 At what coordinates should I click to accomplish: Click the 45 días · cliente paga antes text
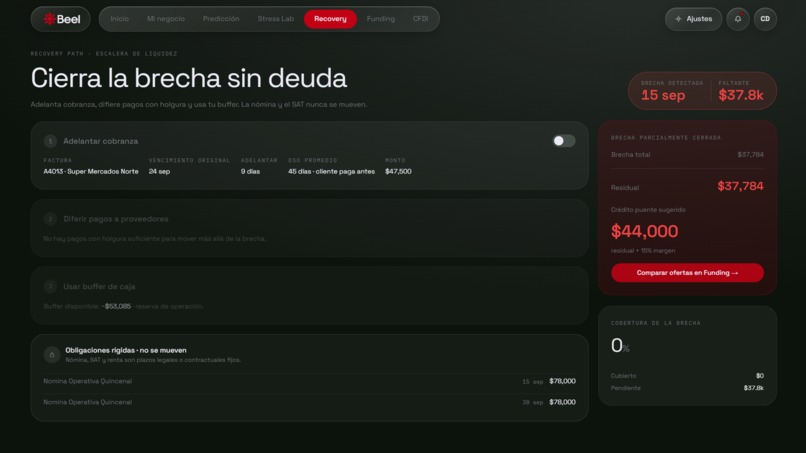(x=331, y=172)
